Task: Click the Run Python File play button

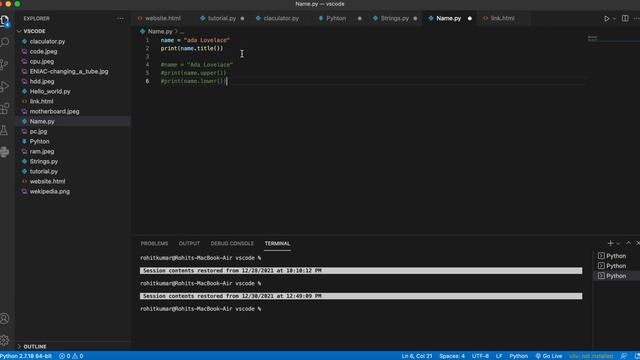Action: point(607,18)
